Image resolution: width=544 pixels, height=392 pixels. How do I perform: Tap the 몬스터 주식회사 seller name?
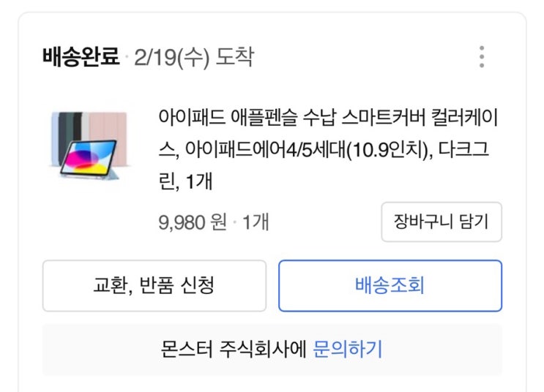[187, 349]
